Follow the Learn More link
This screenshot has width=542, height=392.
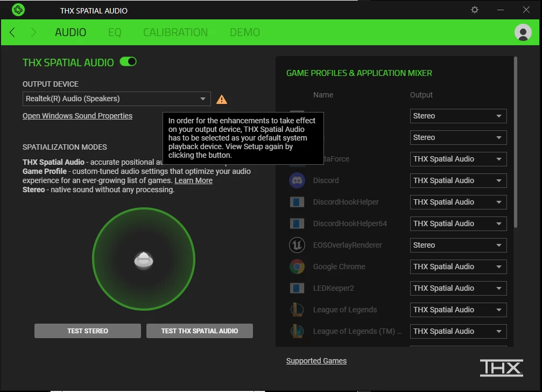click(194, 180)
